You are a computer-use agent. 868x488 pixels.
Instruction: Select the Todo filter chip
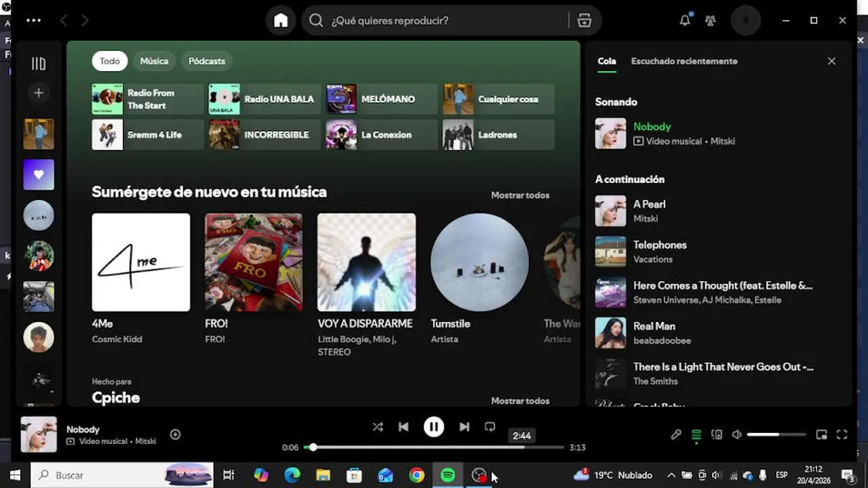click(x=110, y=61)
